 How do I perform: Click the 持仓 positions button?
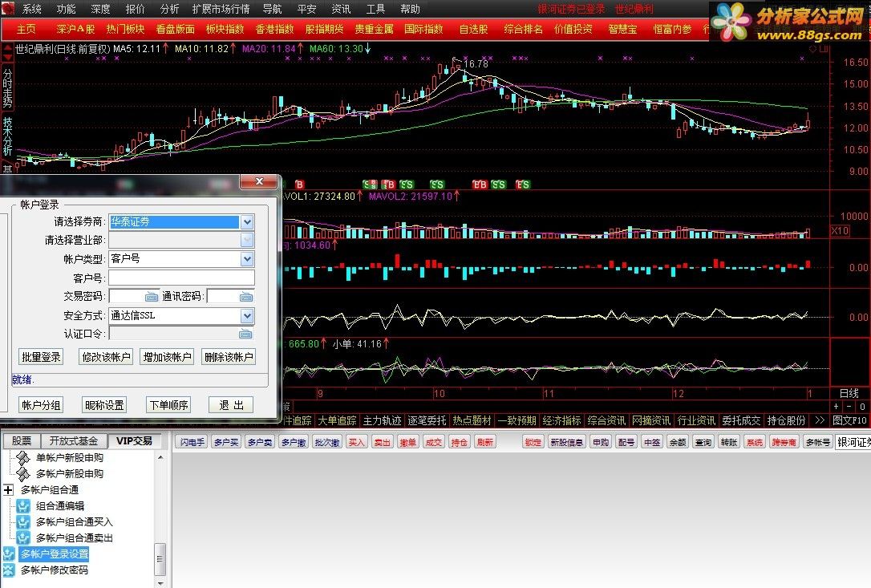pos(459,442)
